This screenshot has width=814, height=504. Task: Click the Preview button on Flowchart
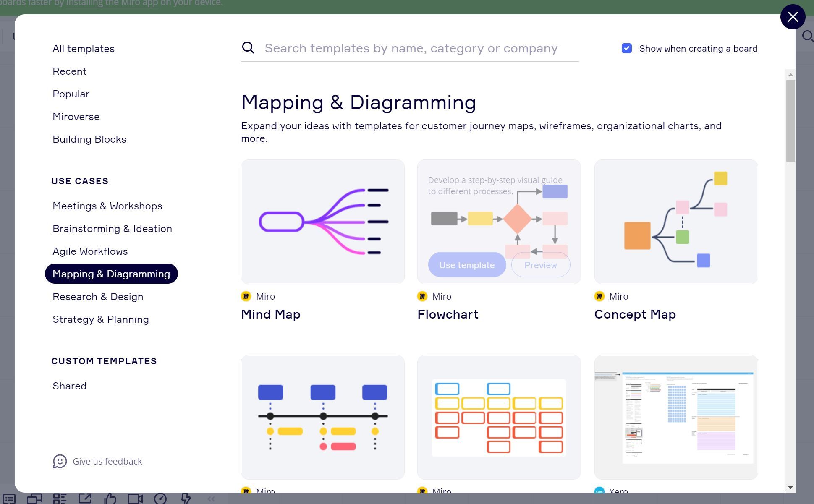click(540, 265)
